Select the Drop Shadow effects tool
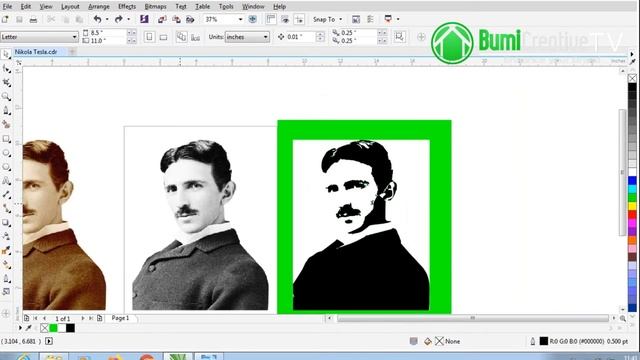This screenshot has width=640, height=360. (x=6, y=222)
